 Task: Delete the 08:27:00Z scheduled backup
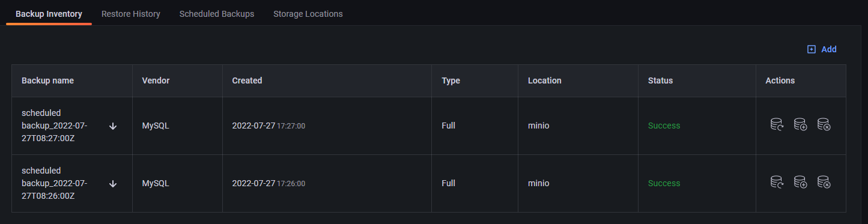pyautogui.click(x=824, y=125)
